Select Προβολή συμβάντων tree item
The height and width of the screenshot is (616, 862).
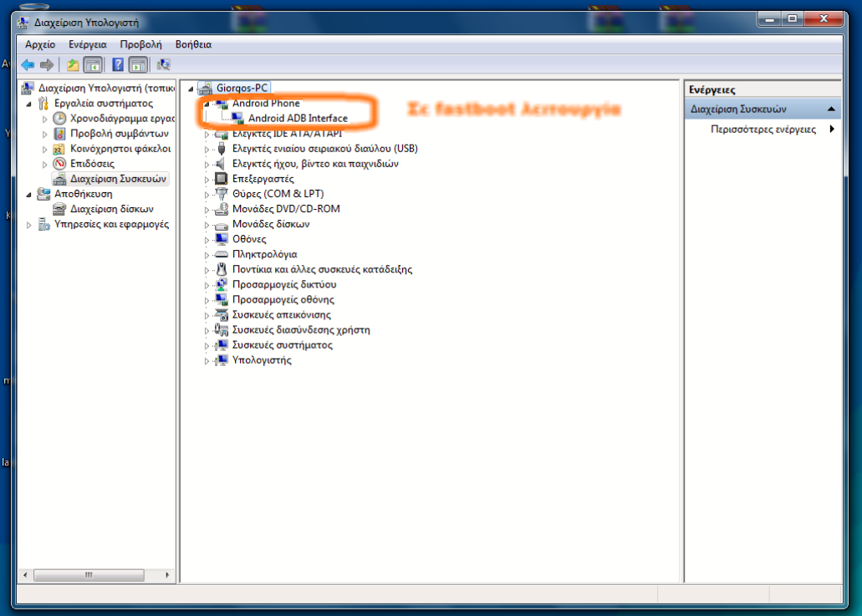click(120, 134)
